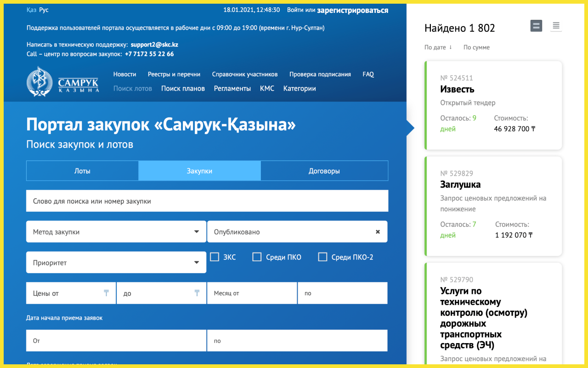Click the до price input field
Viewport: 588px width, 368px height.
pyautogui.click(x=162, y=293)
